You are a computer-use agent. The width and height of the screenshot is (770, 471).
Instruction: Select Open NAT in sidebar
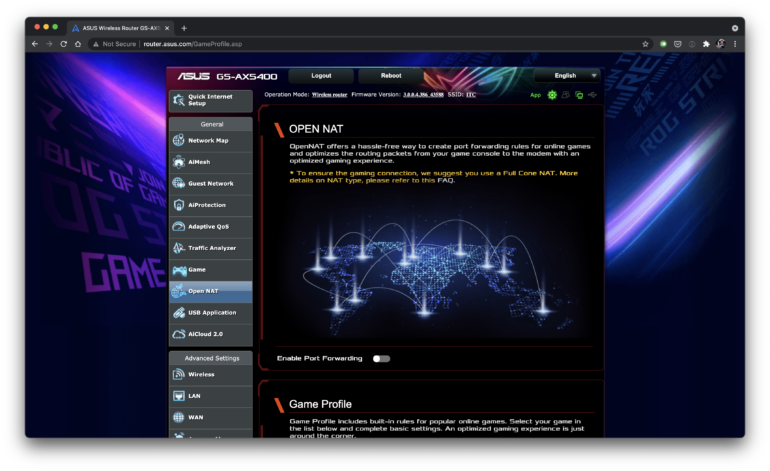coord(211,291)
